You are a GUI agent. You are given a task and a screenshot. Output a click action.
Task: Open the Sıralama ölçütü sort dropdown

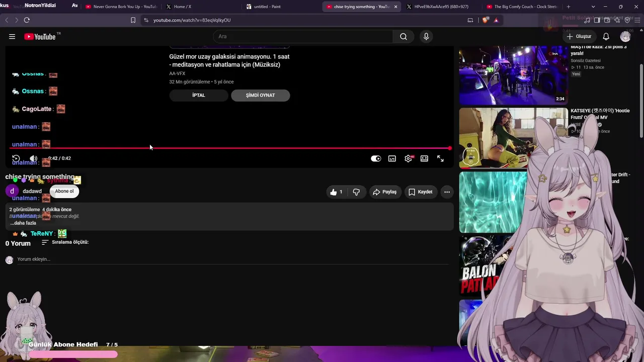point(65,242)
